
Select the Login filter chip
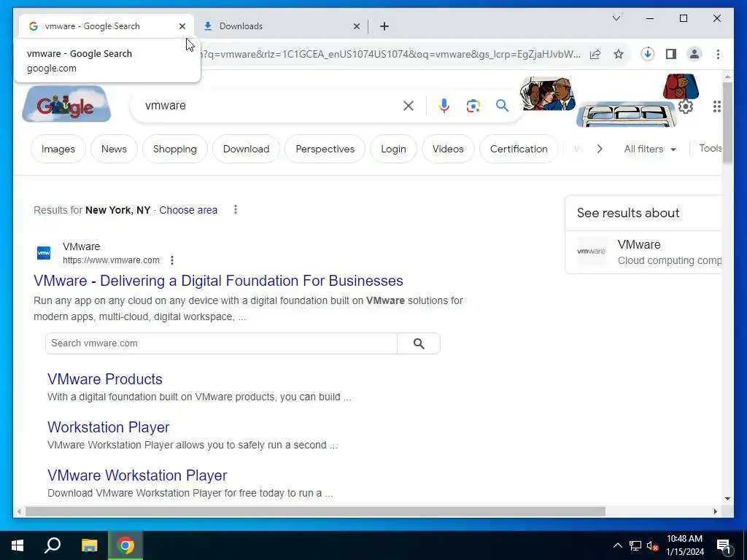click(x=393, y=149)
